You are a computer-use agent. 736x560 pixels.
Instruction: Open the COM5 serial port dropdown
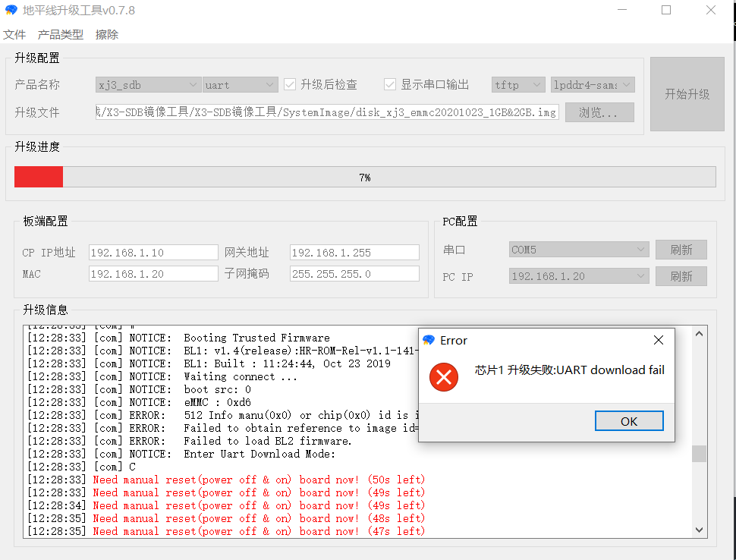pyautogui.click(x=579, y=250)
